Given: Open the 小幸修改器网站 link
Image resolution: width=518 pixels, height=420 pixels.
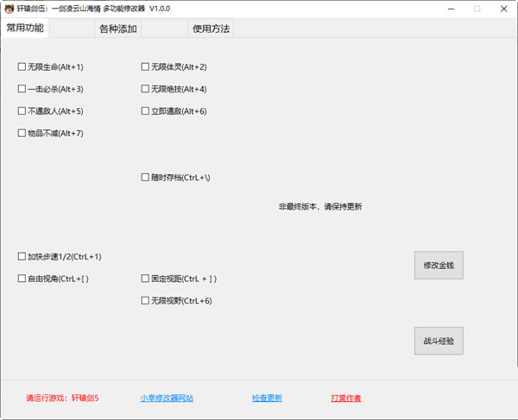Looking at the screenshot, I should (x=167, y=398).
